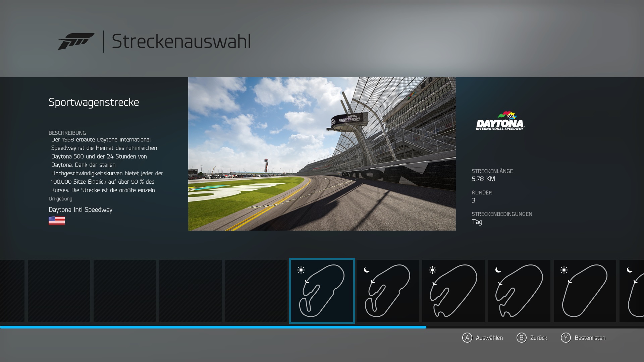Click the moon icon on the second track tile
This screenshot has width=644, height=362.
point(367,270)
